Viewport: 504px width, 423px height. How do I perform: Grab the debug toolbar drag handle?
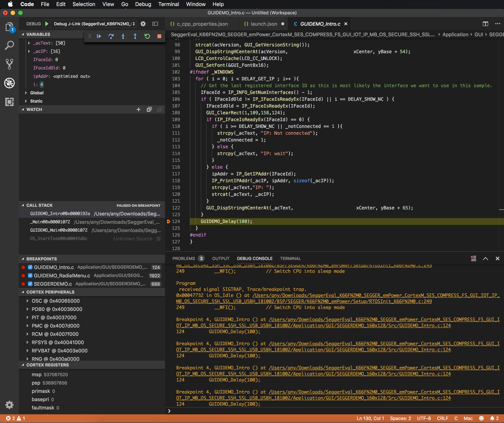(90, 36)
